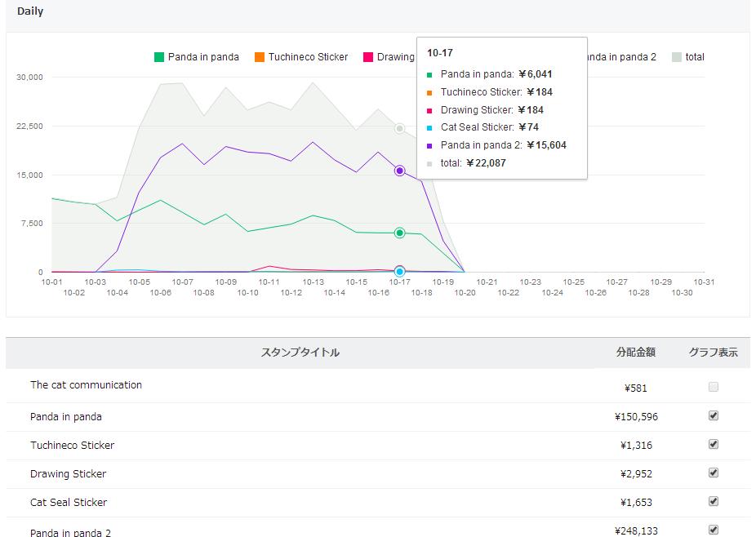Viewport: 756px width, 537px height.
Task: Click the スタンプタイトル column header
Action: (300, 353)
